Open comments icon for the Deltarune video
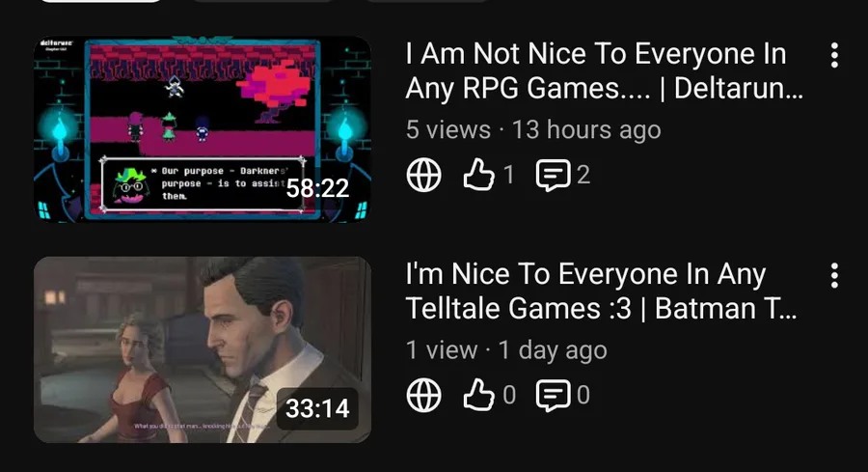Viewport: 868px width, 472px height. tap(553, 176)
